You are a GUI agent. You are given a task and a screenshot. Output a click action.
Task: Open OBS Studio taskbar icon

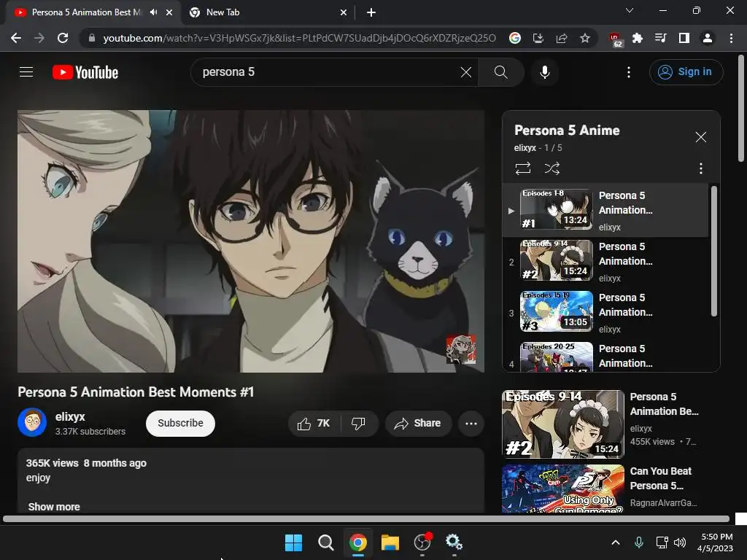[x=422, y=542]
